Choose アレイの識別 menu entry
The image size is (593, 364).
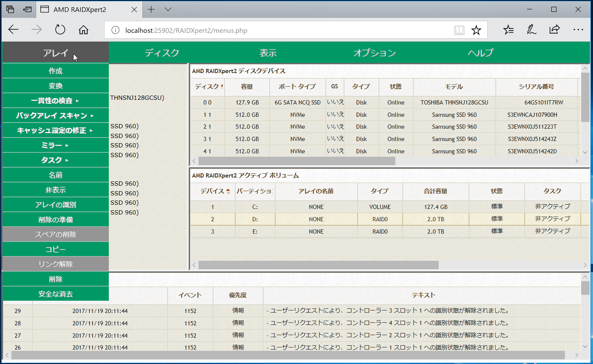56,205
